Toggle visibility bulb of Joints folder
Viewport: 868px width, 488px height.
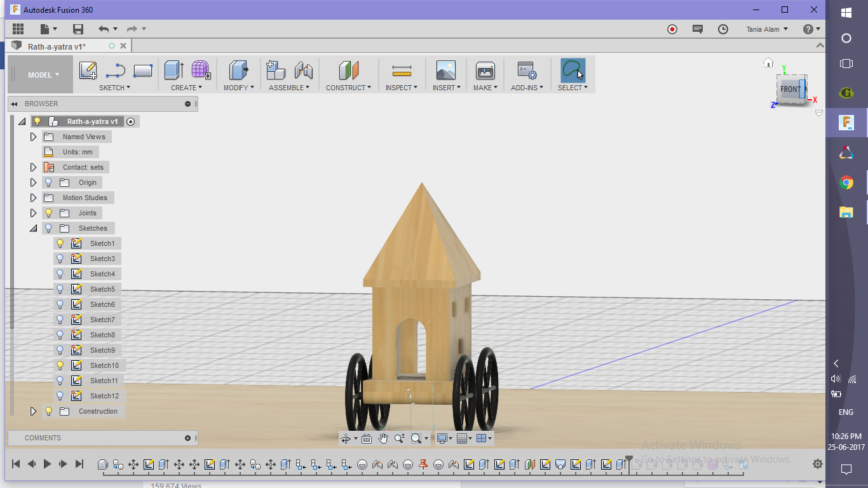click(48, 213)
